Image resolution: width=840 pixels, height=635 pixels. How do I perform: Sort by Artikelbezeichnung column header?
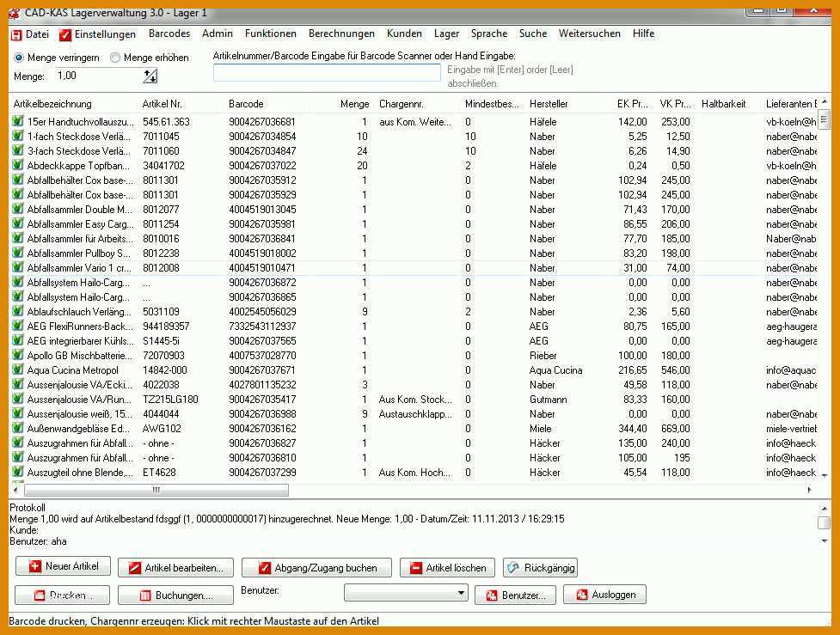click(x=52, y=104)
